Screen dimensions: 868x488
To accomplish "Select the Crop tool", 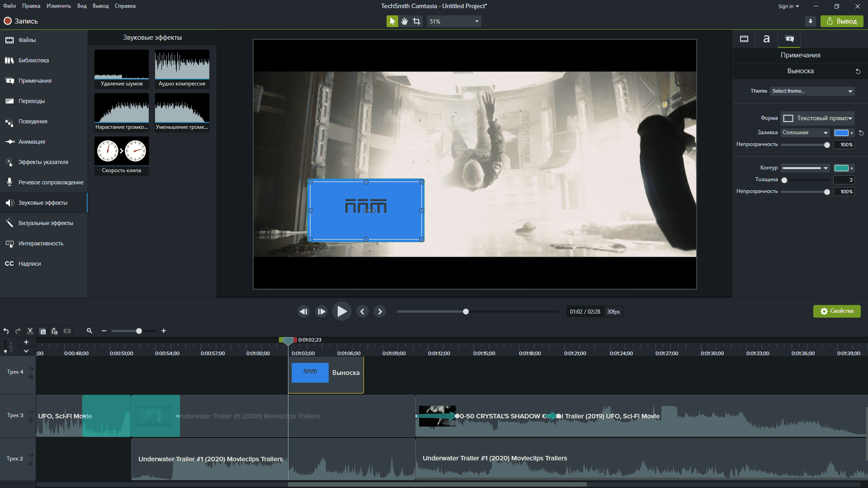I will 416,21.
